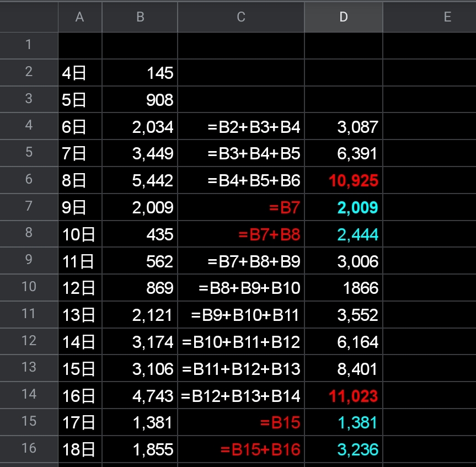
Task: Select row 6 header
Action: click(29, 180)
